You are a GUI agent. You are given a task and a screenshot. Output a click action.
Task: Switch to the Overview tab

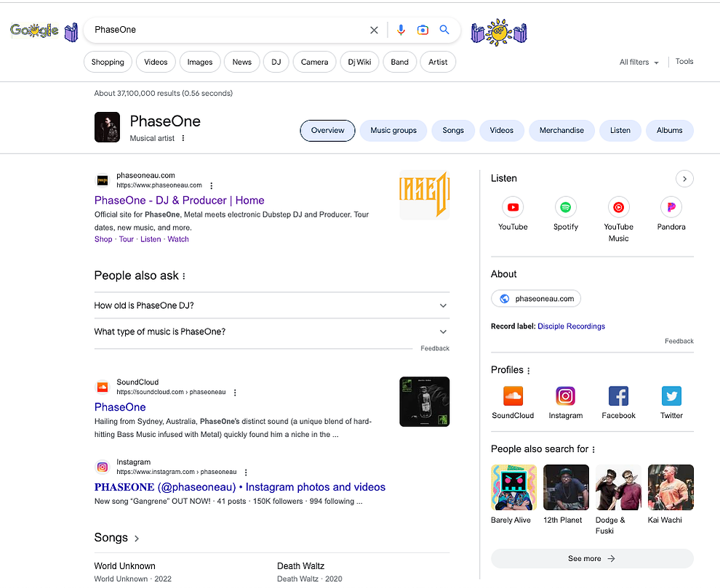[327, 131]
